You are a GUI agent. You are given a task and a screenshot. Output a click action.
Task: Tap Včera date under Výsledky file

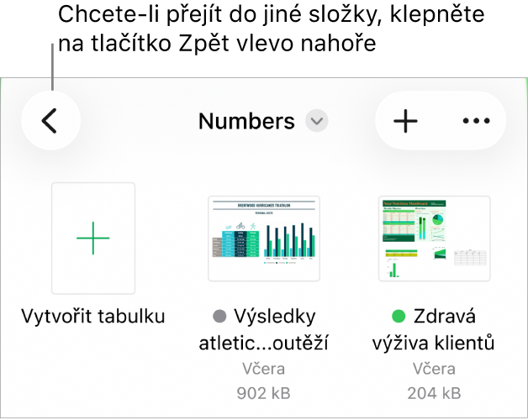pyautogui.click(x=264, y=369)
